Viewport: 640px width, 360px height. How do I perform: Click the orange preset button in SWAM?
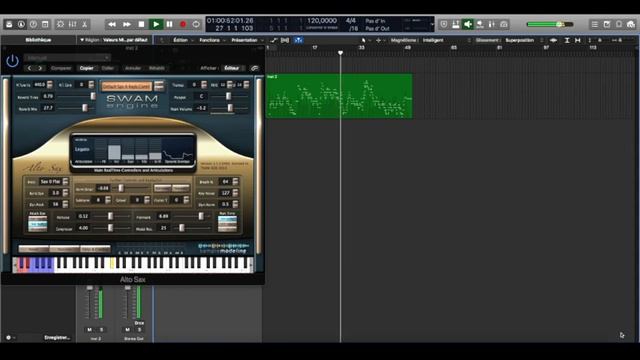tap(127, 86)
